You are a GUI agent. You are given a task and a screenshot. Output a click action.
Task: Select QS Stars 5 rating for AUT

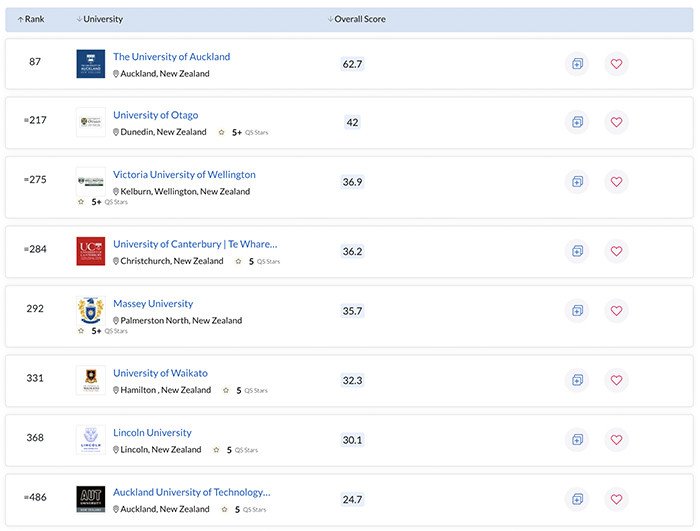243,509
